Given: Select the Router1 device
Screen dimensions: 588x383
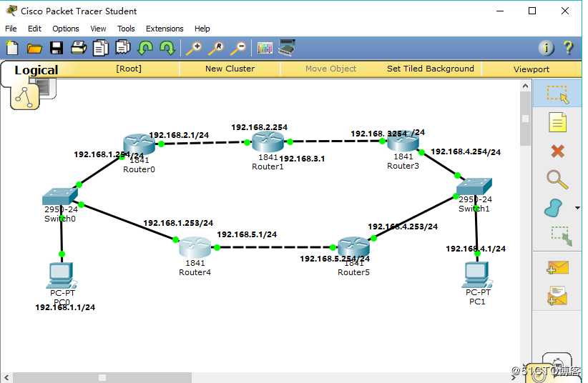Looking at the screenshot, I should coord(268,142).
